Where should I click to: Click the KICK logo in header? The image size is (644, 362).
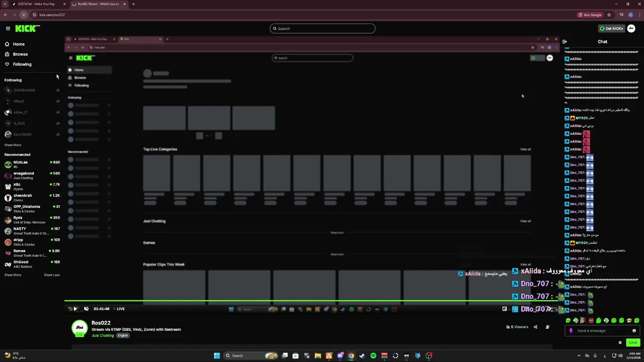[27, 29]
